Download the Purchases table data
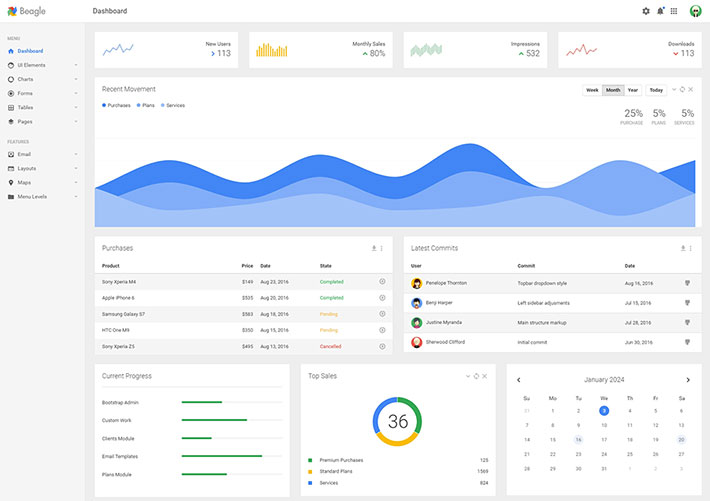Screen dimensions: 710x501 point(373,248)
